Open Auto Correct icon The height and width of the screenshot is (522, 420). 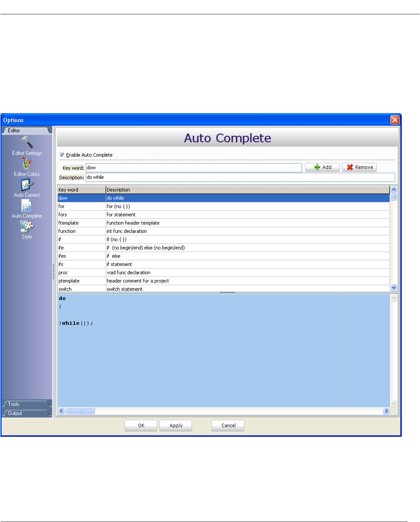tap(27, 184)
